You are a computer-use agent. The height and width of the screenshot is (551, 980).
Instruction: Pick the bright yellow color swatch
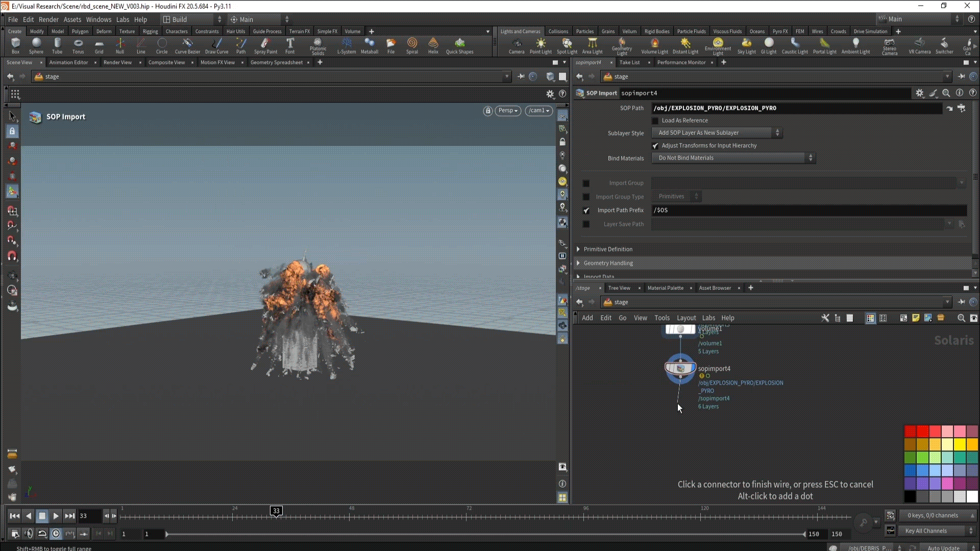960,444
